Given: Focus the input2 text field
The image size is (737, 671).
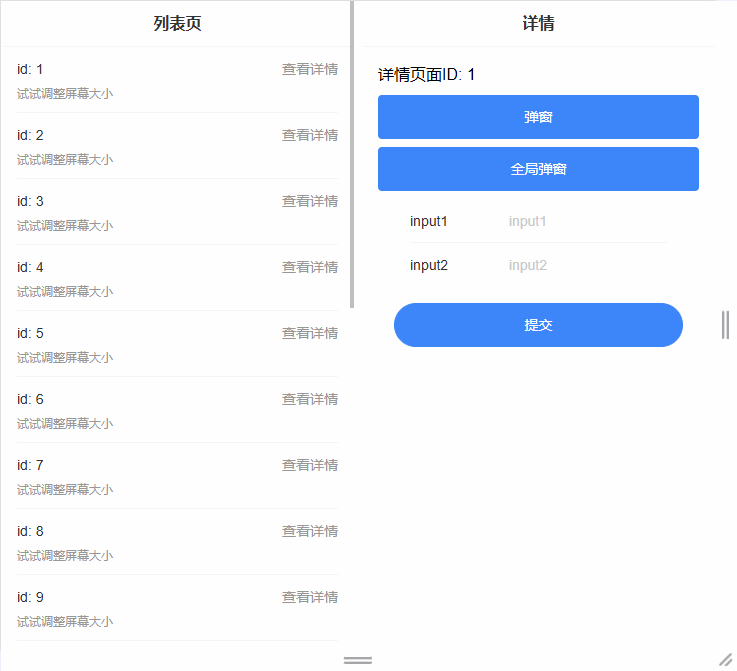Looking at the screenshot, I should (x=587, y=265).
